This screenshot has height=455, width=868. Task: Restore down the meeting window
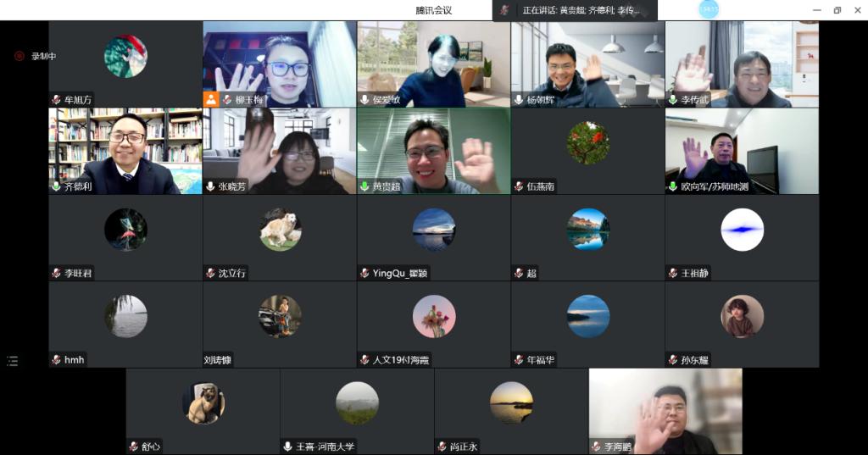tap(837, 10)
